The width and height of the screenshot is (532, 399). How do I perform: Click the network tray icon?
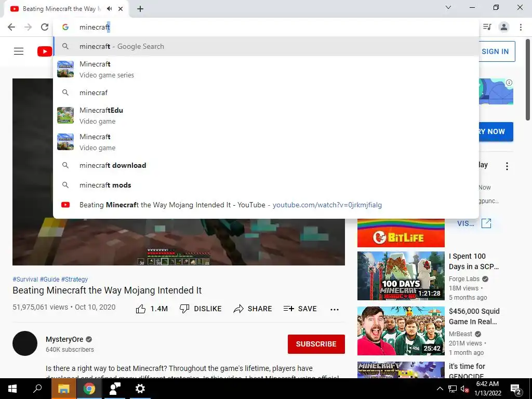coord(453,389)
